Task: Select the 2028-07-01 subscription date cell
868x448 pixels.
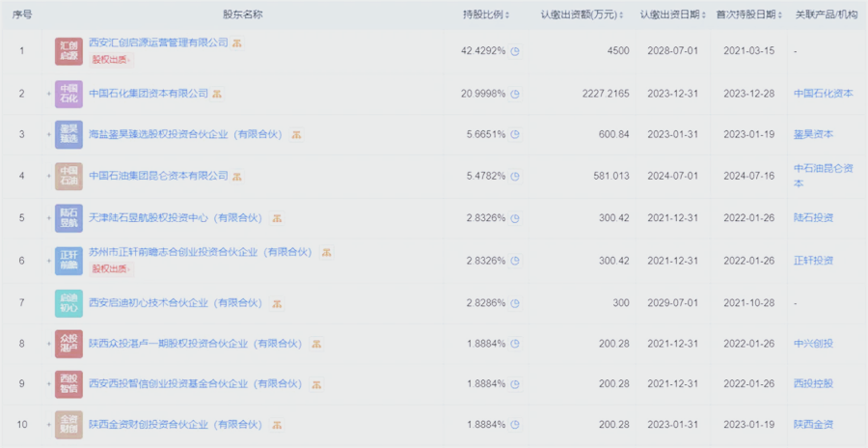Action: [672, 51]
